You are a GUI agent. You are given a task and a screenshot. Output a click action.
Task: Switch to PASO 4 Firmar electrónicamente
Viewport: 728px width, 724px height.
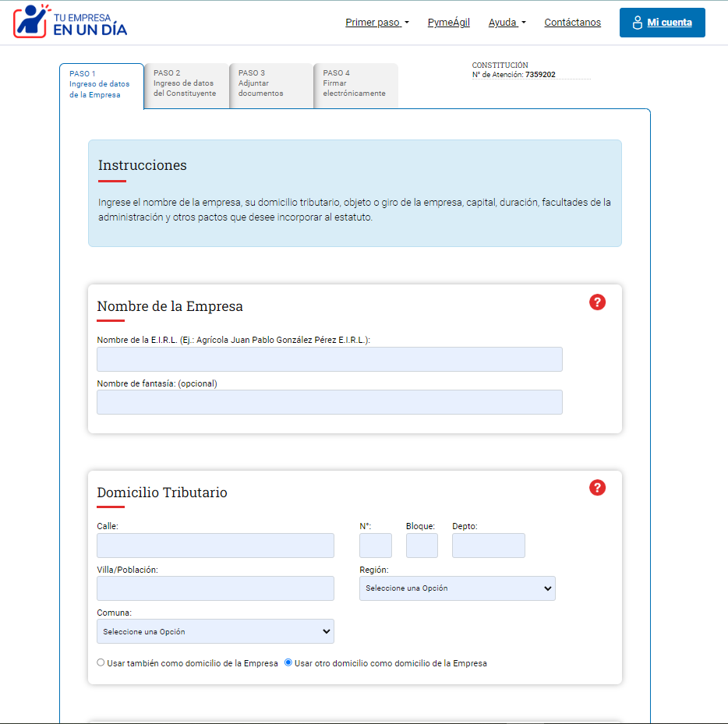pos(355,84)
